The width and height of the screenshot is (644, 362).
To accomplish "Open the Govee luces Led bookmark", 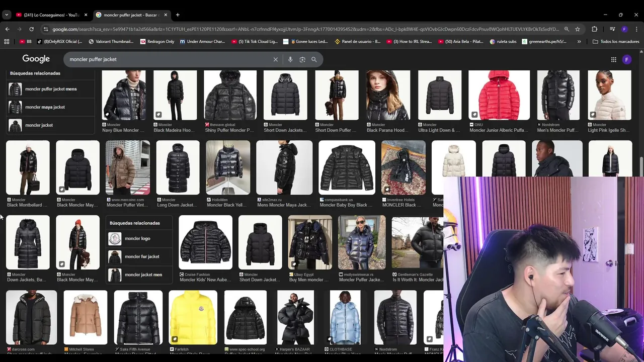I will point(305,42).
